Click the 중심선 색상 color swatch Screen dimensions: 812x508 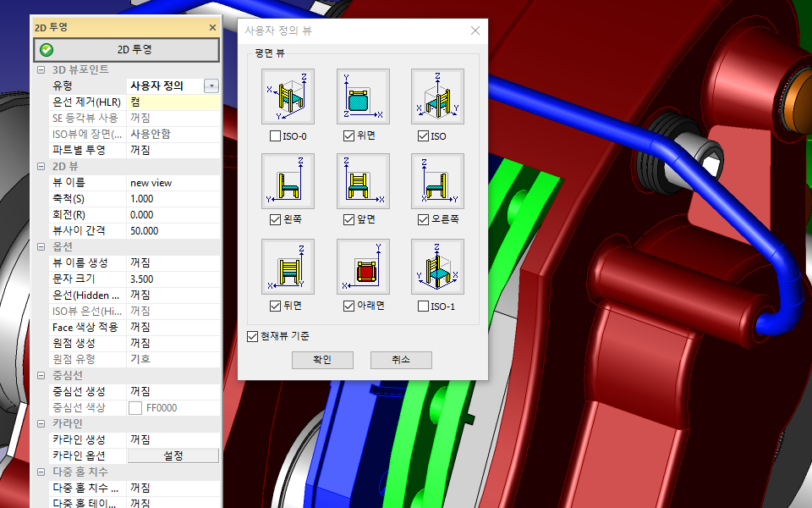coord(135,408)
